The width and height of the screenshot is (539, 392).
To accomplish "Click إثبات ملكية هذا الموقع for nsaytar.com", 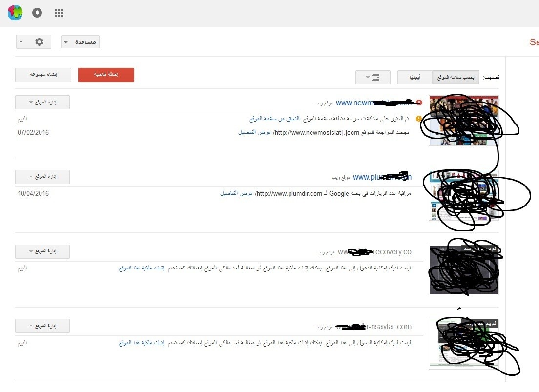I will [x=141, y=343].
